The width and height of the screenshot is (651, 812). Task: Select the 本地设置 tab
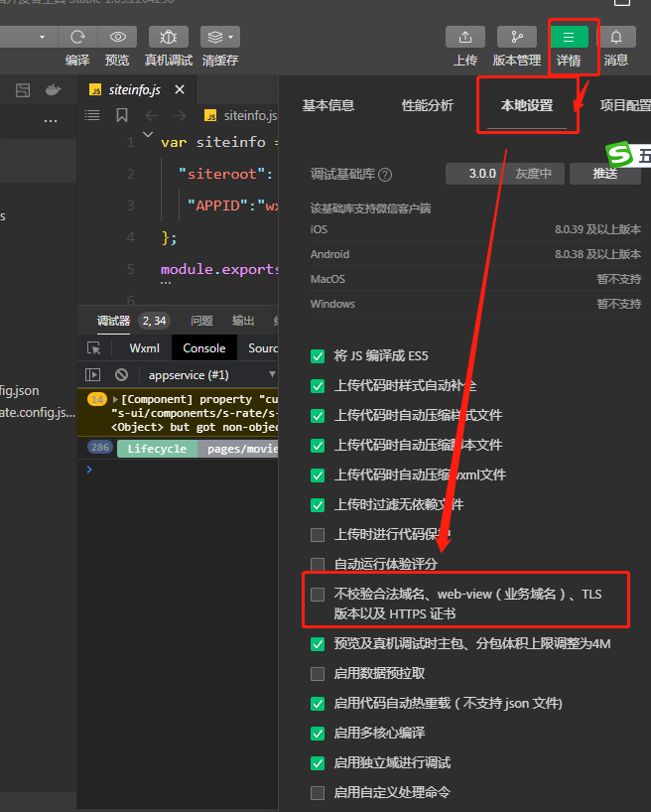(527, 105)
